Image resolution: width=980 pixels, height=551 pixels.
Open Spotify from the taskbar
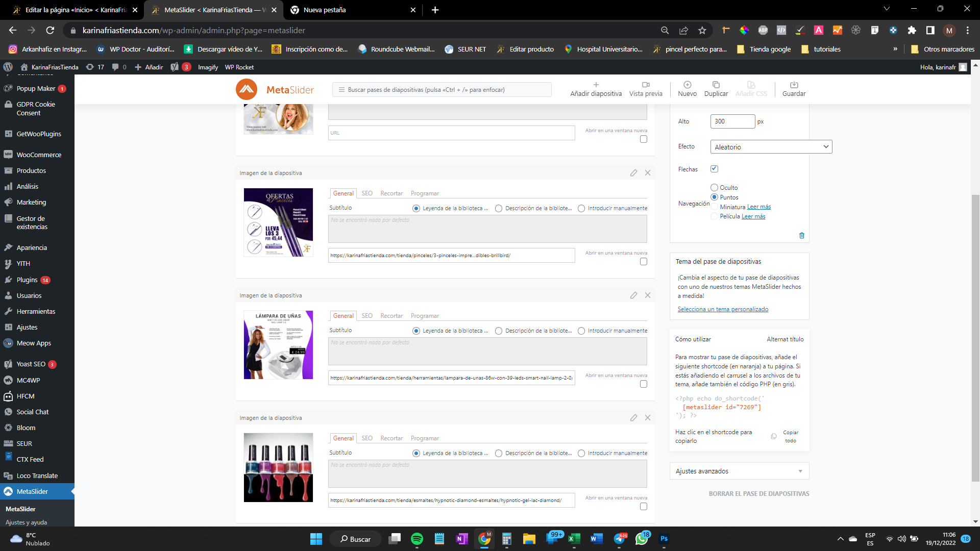417,539
